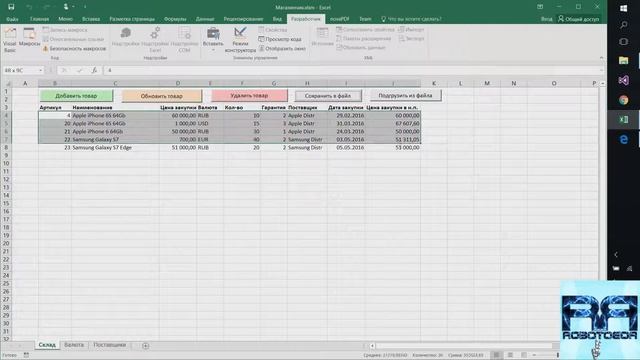Select the Поставщик header cell

pyautogui.click(x=307, y=107)
